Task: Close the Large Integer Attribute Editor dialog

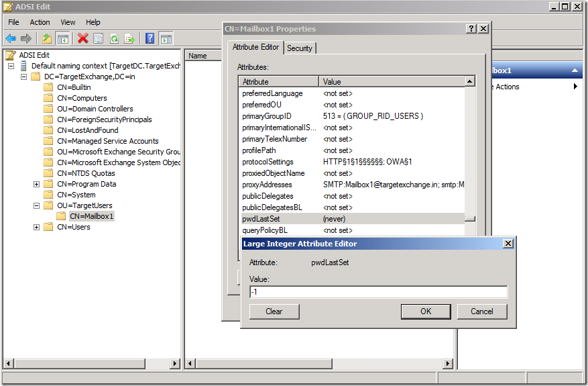Action: [508, 244]
